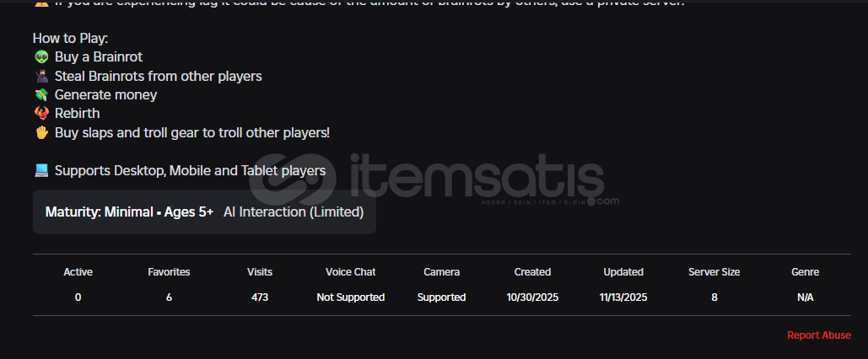Click the Maturity: Minimal Ages 5+ label

click(129, 212)
